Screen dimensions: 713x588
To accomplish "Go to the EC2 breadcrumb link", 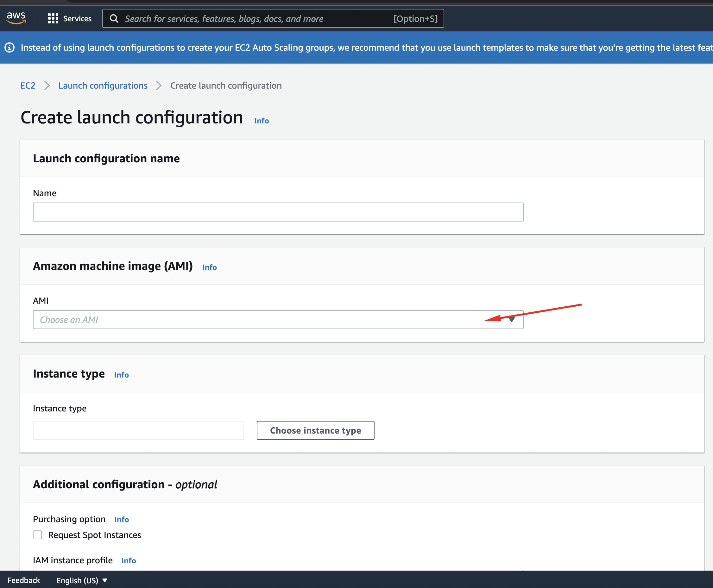I will [28, 85].
